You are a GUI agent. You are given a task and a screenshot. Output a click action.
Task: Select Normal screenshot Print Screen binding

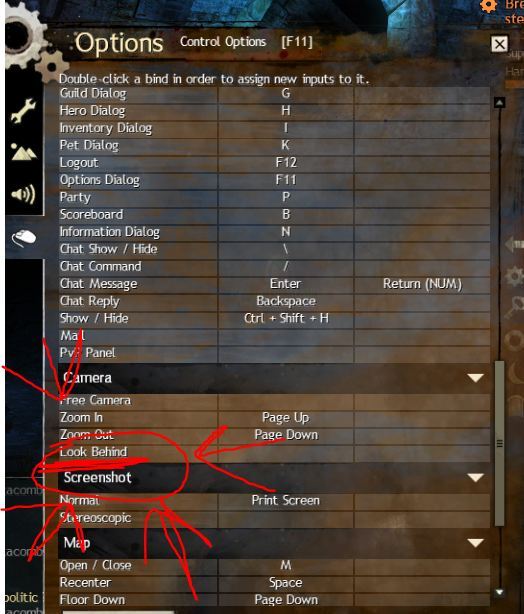[286, 500]
